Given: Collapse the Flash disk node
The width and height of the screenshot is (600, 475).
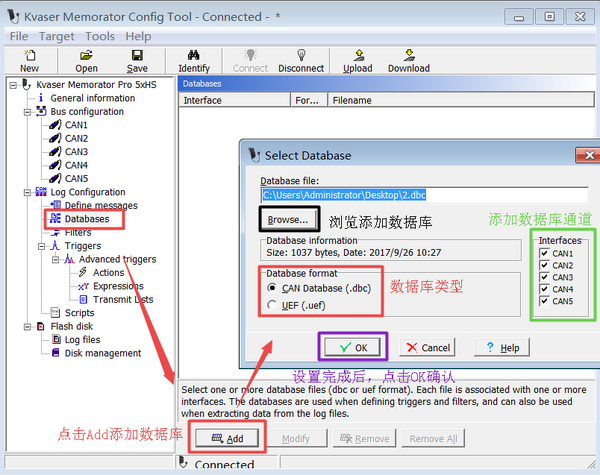Looking at the screenshot, I should [27, 327].
